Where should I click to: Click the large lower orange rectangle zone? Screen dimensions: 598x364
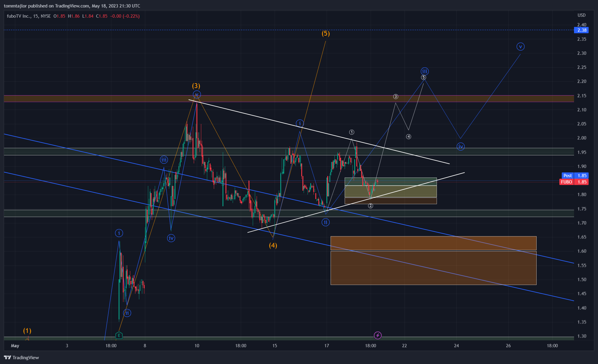(433, 268)
